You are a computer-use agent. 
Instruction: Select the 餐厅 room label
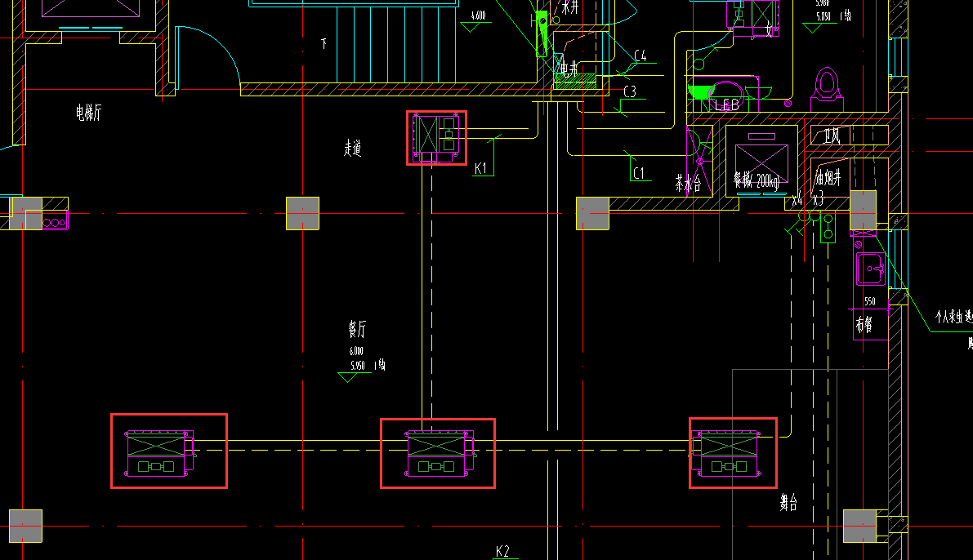tap(358, 329)
